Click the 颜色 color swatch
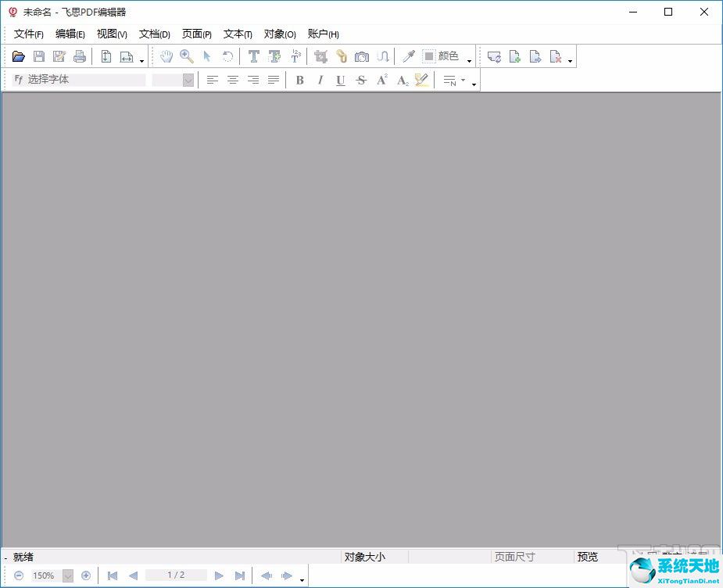 click(429, 56)
